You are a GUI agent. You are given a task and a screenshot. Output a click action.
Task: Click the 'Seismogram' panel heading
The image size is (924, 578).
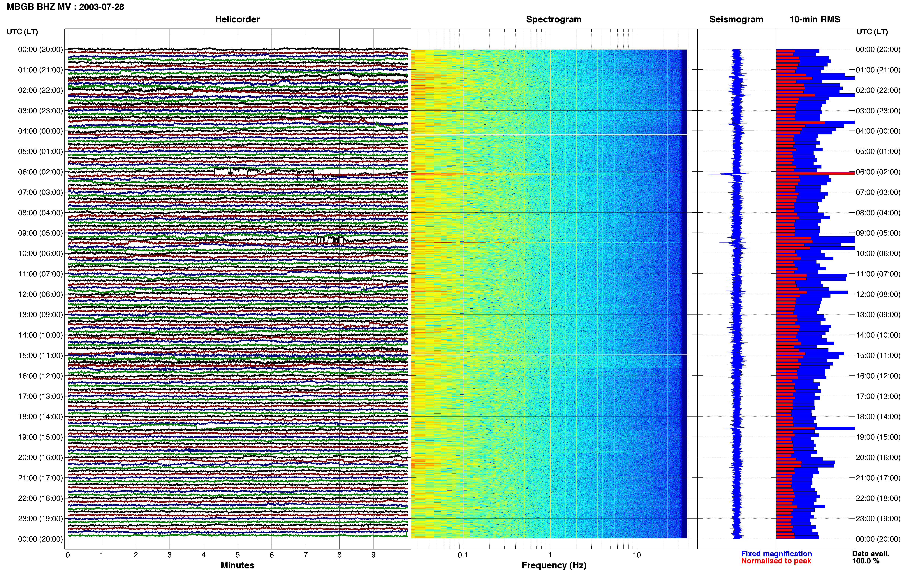(736, 20)
